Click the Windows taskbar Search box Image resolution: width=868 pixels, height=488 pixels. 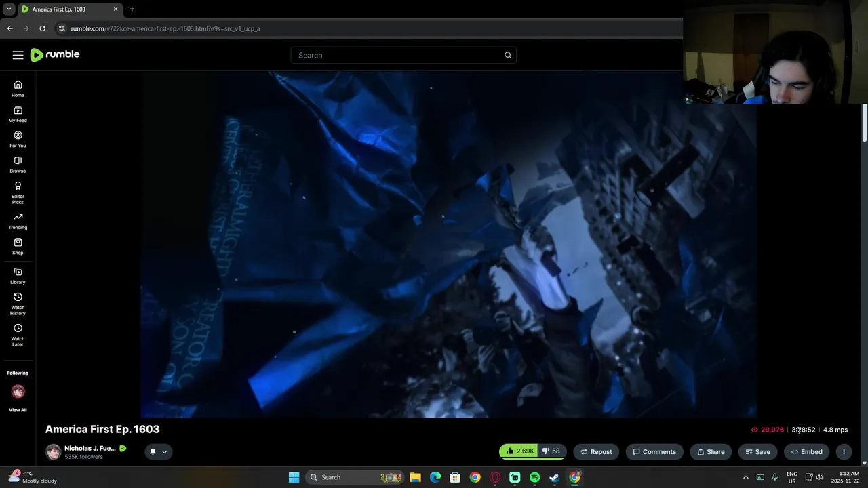[355, 477]
